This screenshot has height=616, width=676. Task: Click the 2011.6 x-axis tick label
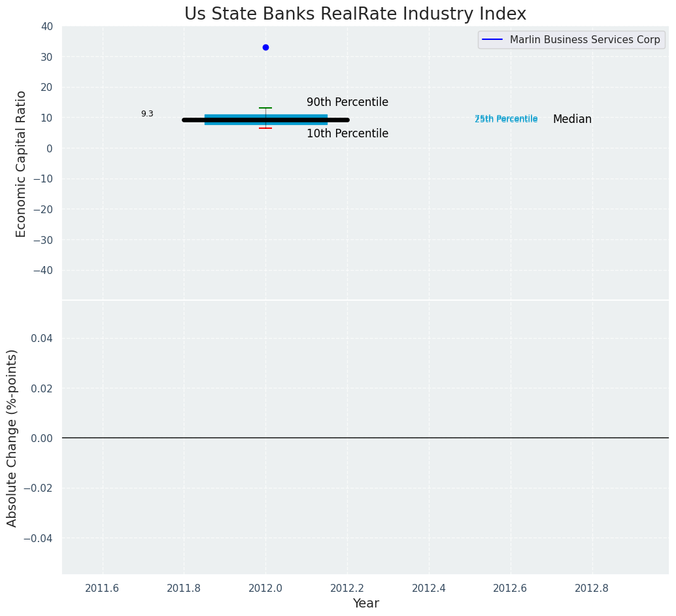click(x=102, y=588)
